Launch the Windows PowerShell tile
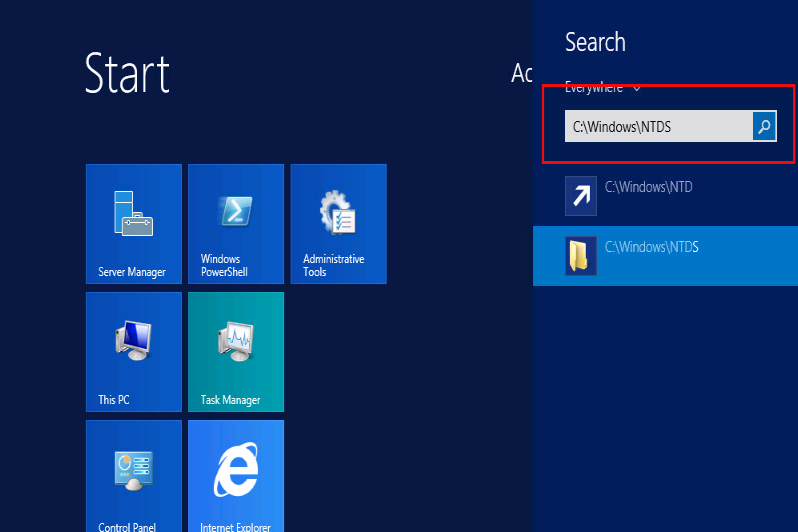 pyautogui.click(x=236, y=223)
